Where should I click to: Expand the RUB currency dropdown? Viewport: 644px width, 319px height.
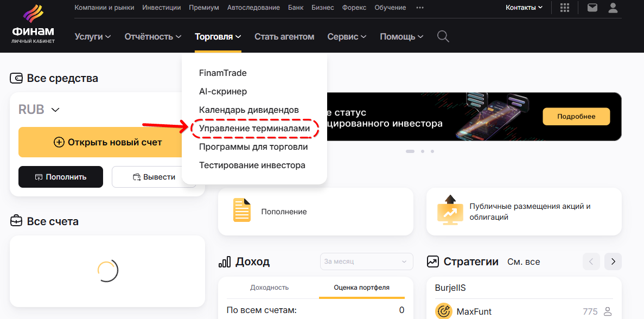point(55,110)
